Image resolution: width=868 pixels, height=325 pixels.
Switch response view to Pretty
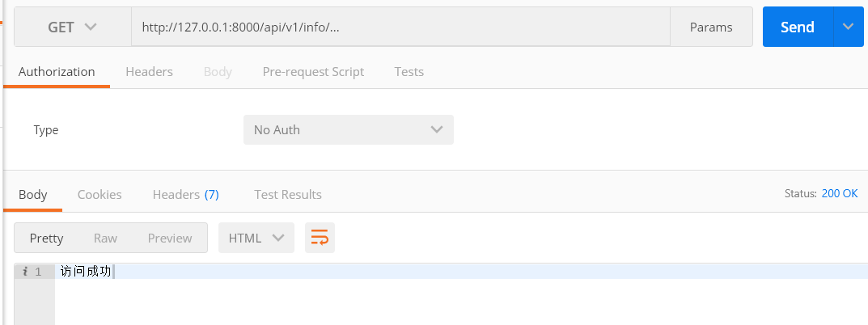pos(46,238)
